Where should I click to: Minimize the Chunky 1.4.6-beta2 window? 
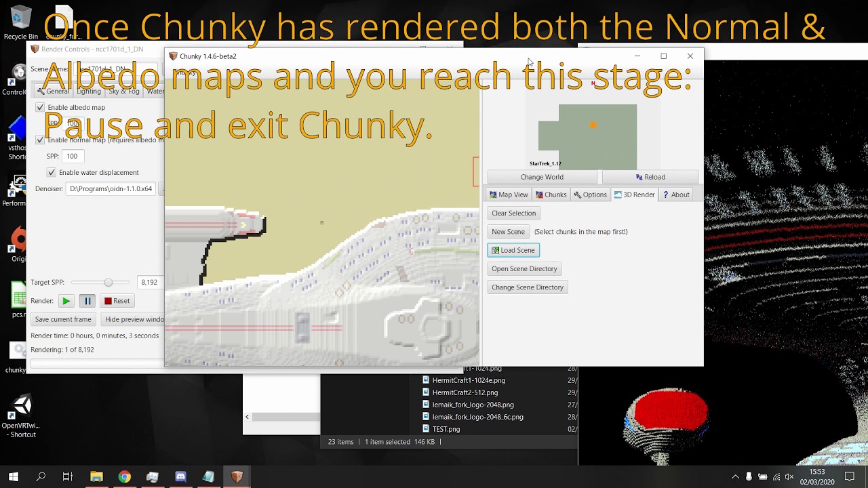coord(637,56)
